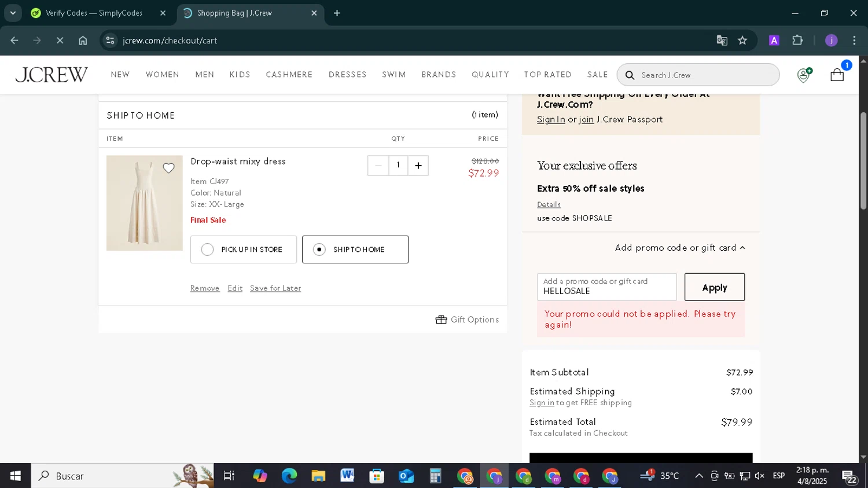Launch Microsoft Edge from taskbar
868x488 pixels.
[289, 476]
